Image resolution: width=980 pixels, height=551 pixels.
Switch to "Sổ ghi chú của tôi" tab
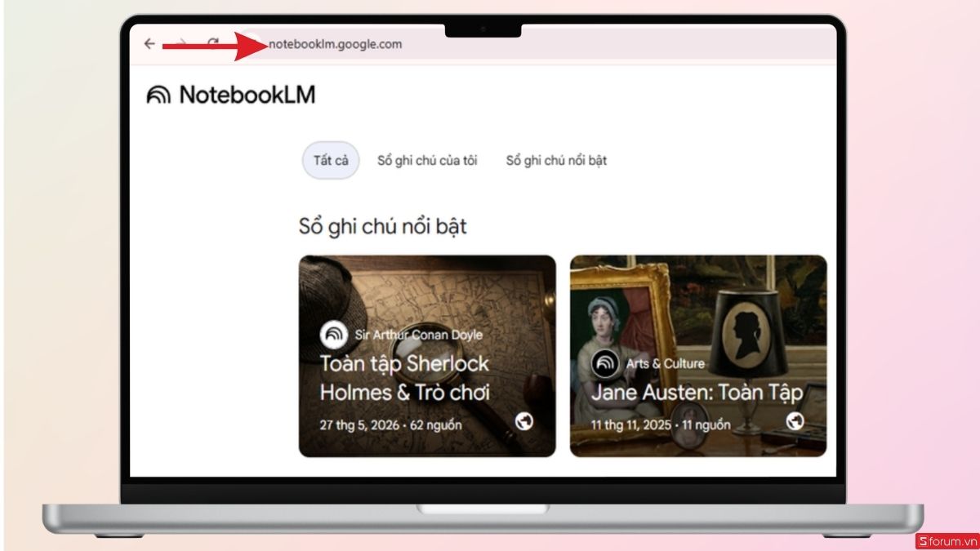pyautogui.click(x=427, y=160)
